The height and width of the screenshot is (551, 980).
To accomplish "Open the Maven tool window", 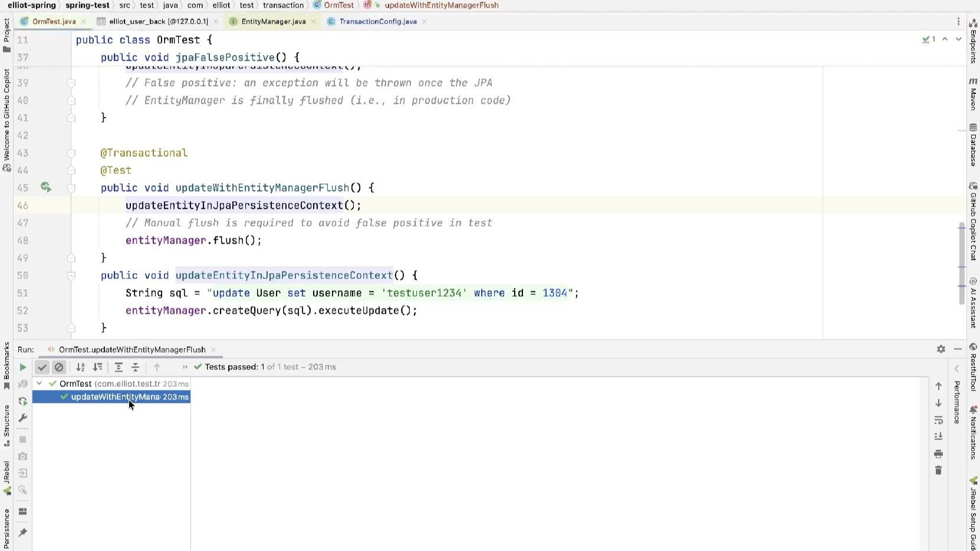I will [973, 94].
